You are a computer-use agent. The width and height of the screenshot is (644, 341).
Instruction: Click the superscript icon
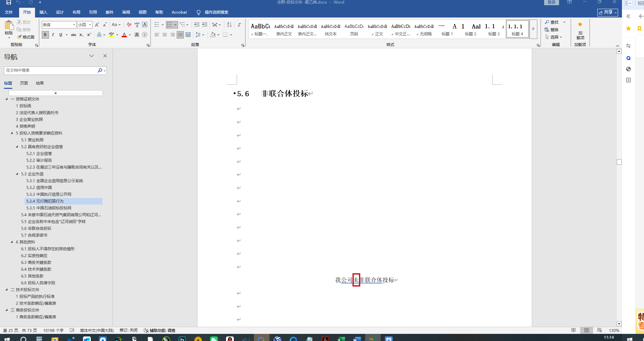click(89, 35)
